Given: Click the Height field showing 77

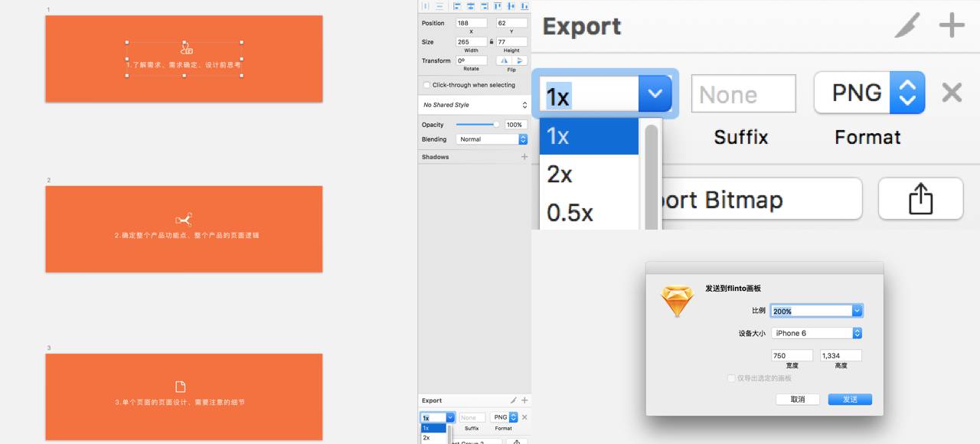Looking at the screenshot, I should (x=511, y=41).
